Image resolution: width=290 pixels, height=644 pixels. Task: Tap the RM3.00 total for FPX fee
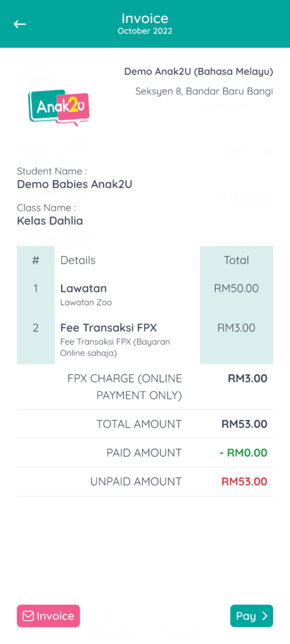(x=237, y=328)
